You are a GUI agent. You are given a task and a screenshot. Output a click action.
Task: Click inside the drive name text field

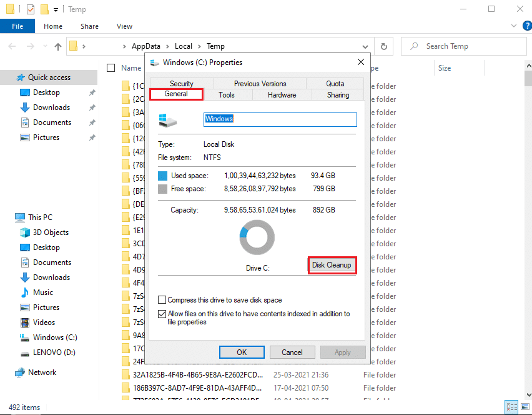tap(280, 119)
